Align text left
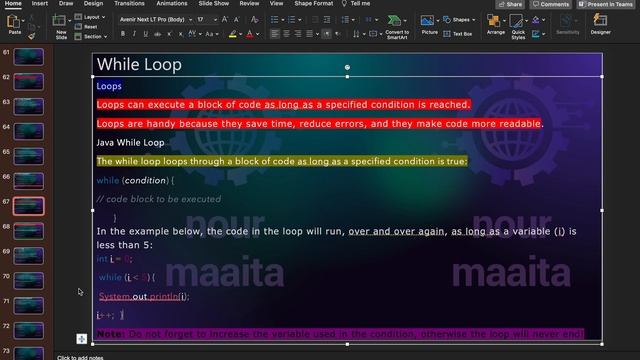The height and width of the screenshot is (360, 640). pyautogui.click(x=275, y=34)
